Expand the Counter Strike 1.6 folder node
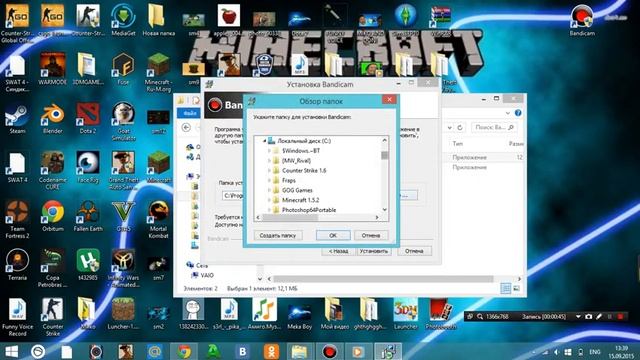Screen dimensions: 640x360 click(269, 170)
